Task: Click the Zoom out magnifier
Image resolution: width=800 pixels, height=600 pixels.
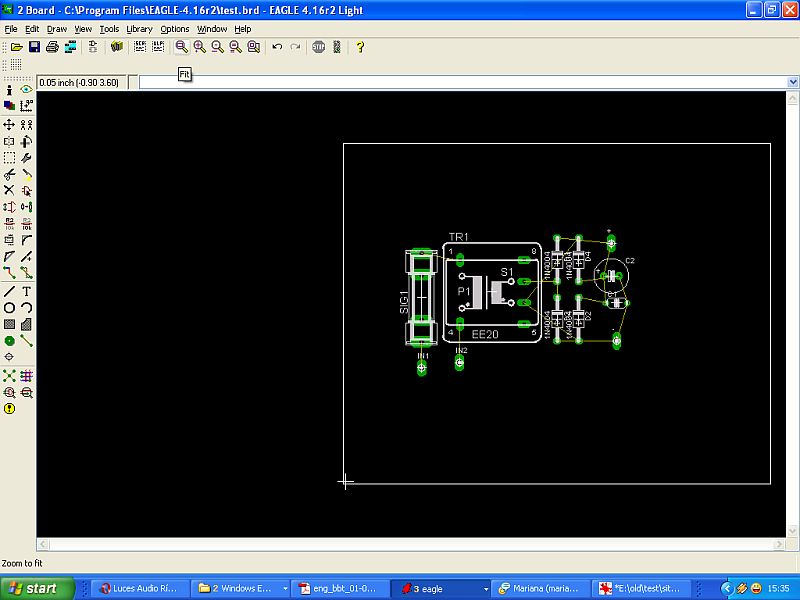Action: pos(217,47)
